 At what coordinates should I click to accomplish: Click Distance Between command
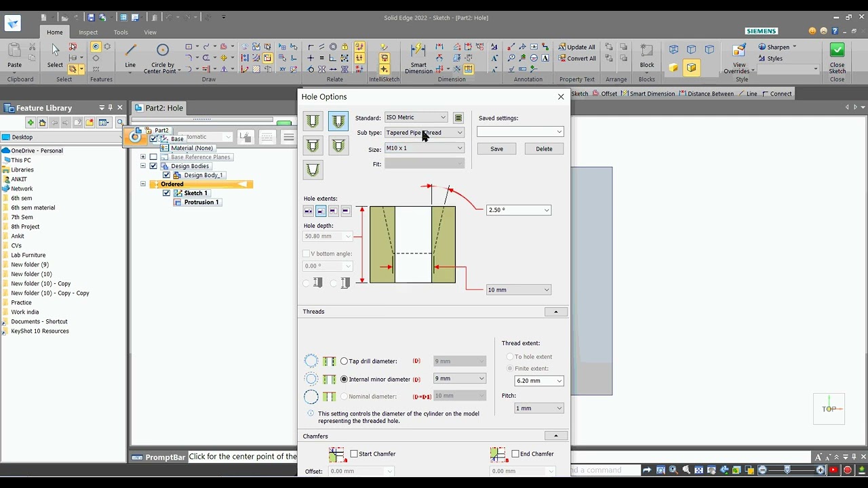[705, 94]
